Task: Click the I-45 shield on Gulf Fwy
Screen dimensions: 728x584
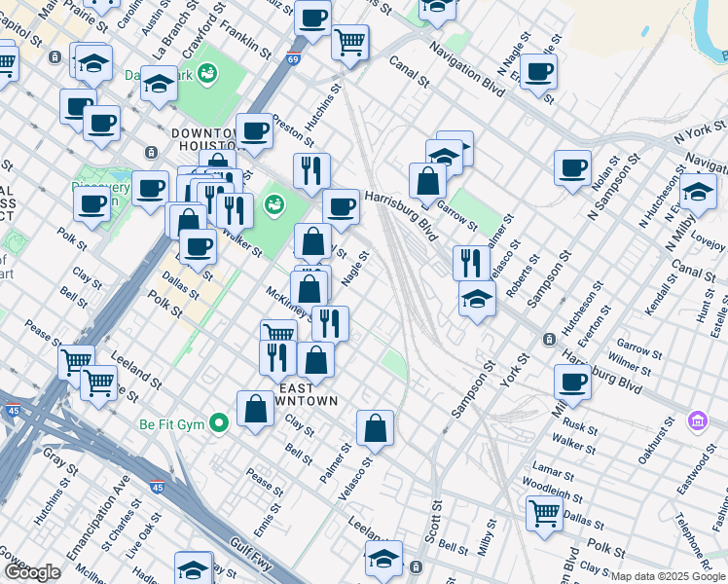Action: 158,487
